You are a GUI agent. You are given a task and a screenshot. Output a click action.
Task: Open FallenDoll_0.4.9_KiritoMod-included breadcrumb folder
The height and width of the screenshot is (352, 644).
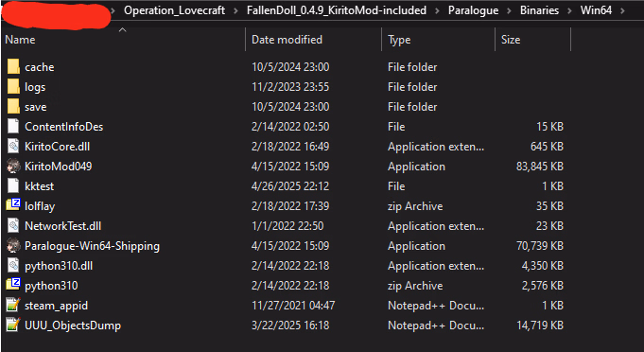click(337, 10)
